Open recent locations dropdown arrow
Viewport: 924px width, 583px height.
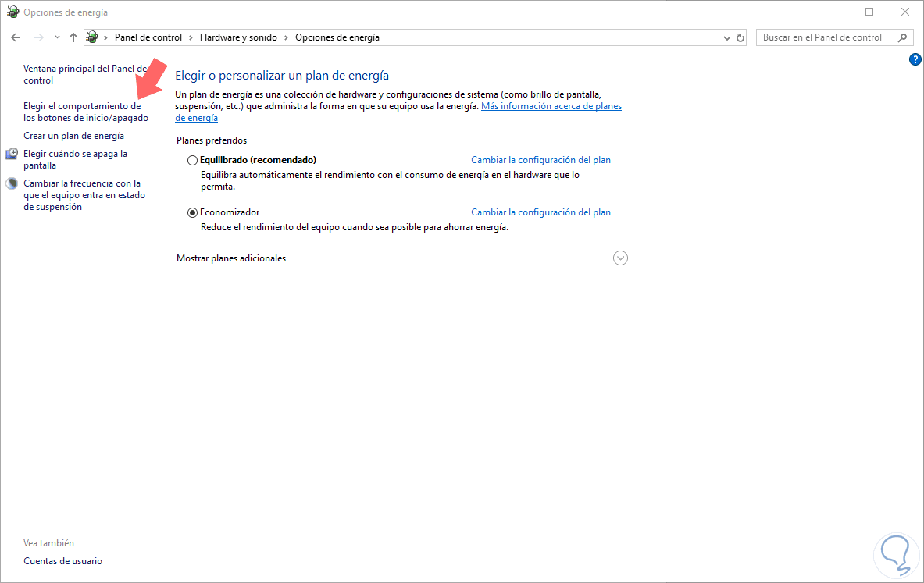tap(57, 37)
